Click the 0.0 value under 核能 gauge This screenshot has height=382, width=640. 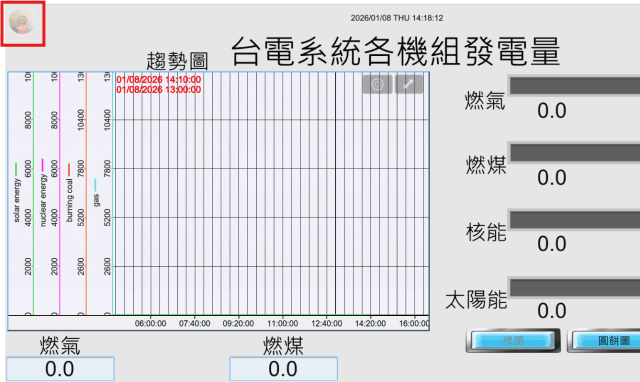[x=552, y=244]
